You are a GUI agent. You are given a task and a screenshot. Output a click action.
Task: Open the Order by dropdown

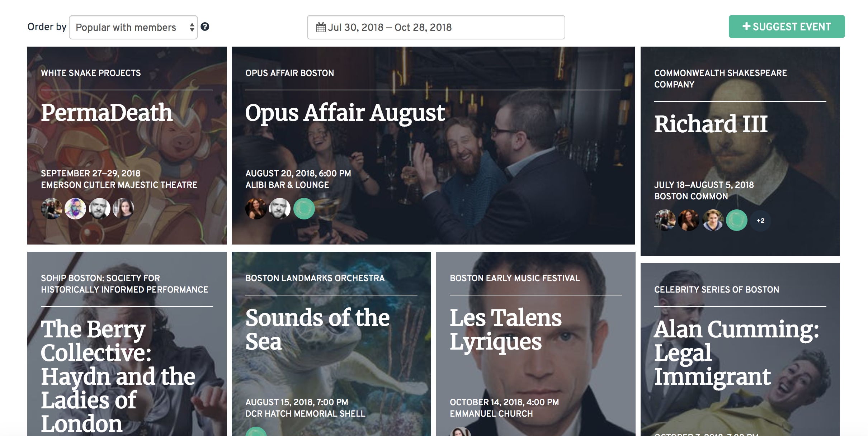pyautogui.click(x=133, y=27)
